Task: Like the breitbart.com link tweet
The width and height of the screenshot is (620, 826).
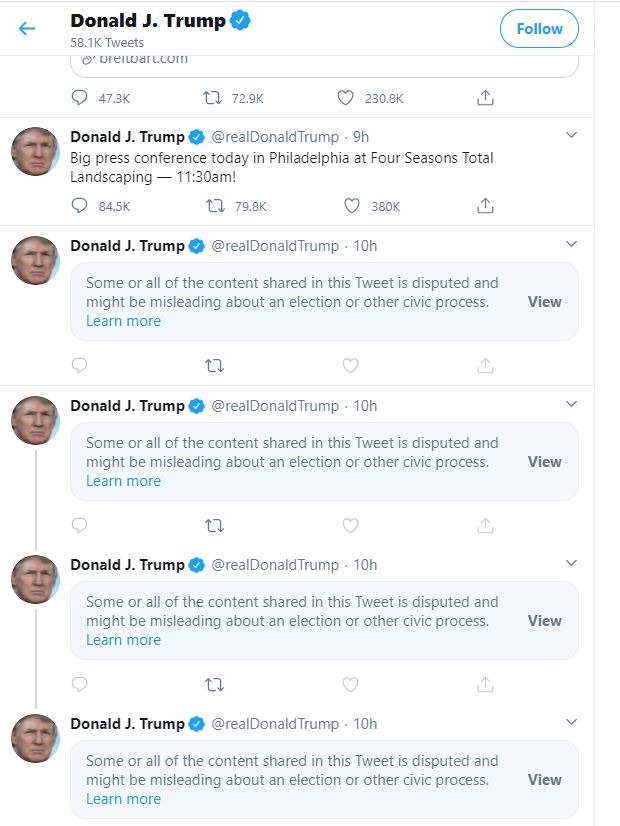Action: 345,98
